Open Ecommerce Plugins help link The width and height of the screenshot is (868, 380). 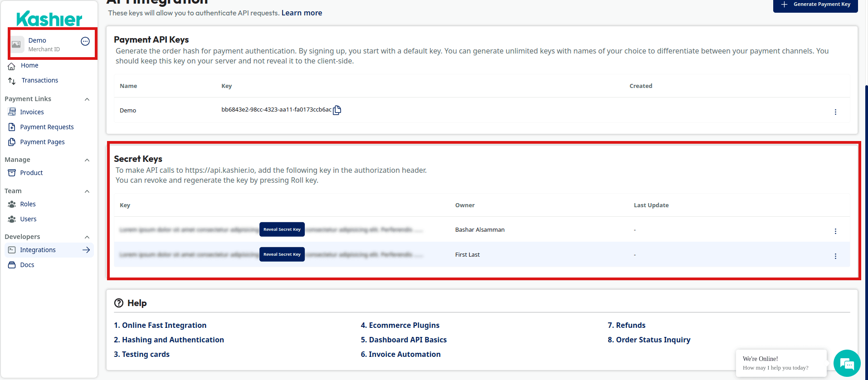click(x=400, y=325)
